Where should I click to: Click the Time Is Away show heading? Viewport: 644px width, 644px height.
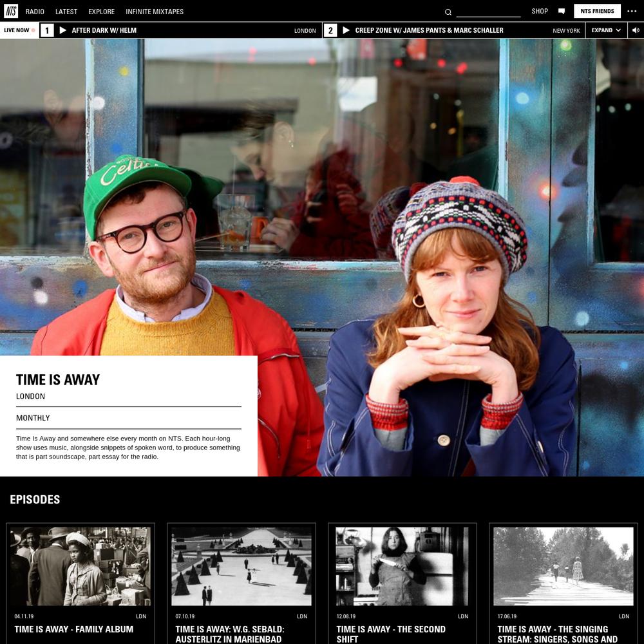[x=58, y=380]
